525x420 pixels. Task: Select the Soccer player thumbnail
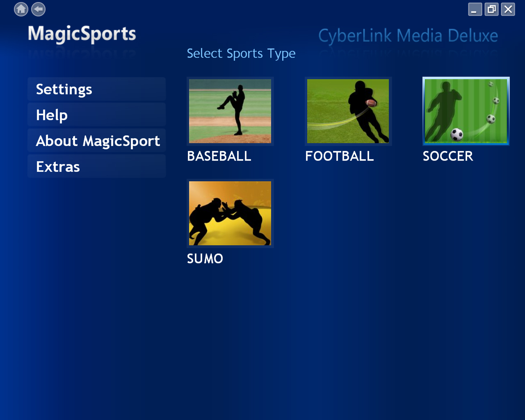point(466,111)
